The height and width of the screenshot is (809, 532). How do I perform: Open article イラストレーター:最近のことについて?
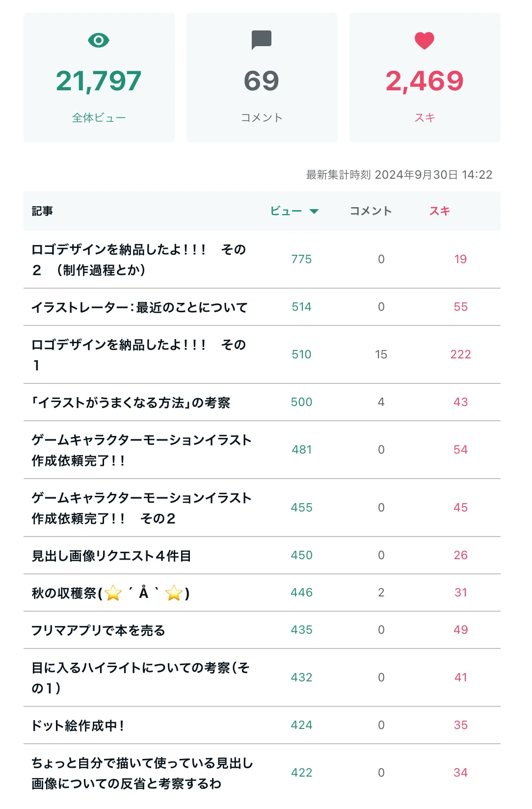click(139, 307)
